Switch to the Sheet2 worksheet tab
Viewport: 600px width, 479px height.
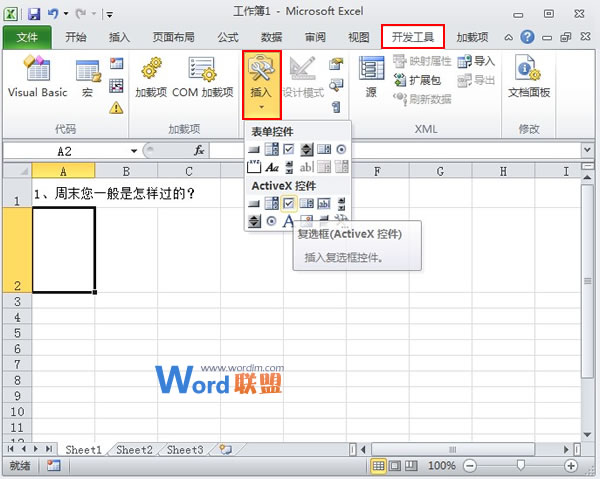click(x=133, y=450)
